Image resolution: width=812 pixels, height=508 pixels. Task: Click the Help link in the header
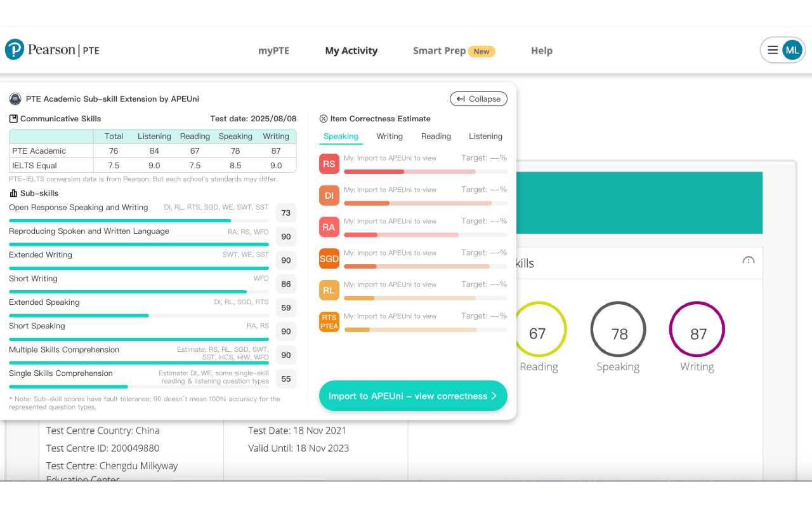pos(542,51)
